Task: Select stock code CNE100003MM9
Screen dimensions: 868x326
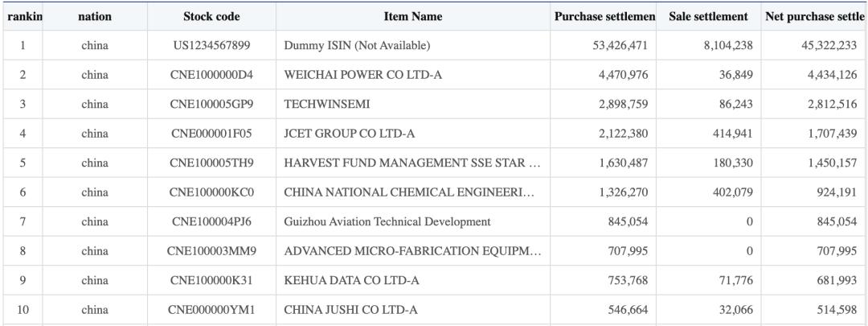Action: 211,251
